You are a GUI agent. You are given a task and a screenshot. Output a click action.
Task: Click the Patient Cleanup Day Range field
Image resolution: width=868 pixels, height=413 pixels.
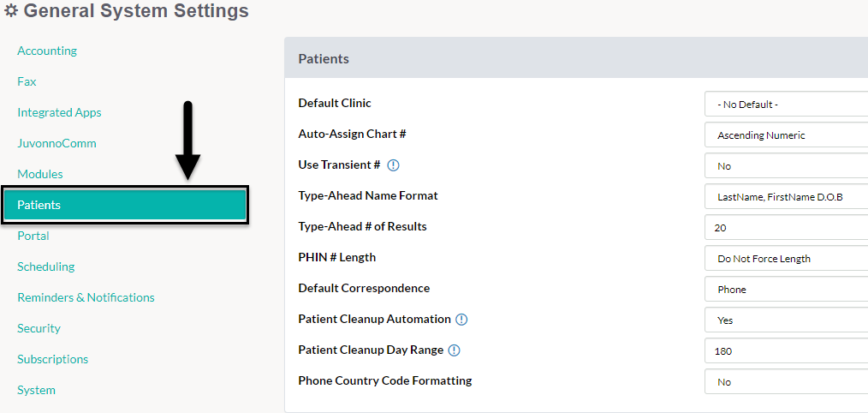[786, 351]
